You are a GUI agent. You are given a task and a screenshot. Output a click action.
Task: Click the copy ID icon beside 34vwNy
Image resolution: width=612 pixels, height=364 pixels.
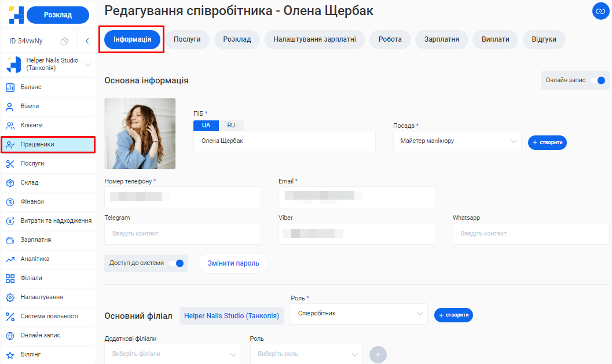[65, 41]
